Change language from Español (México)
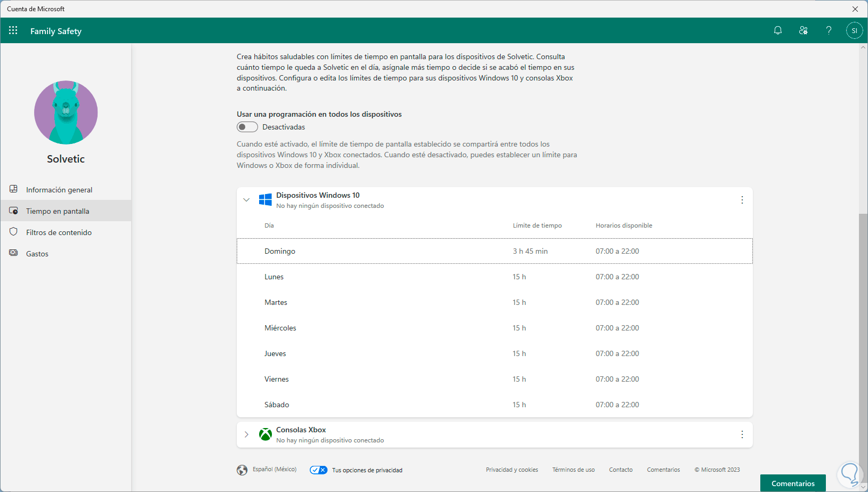This screenshot has height=492, width=868. pos(275,469)
